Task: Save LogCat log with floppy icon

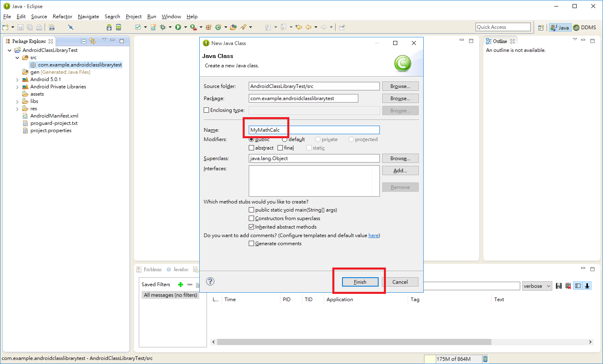Action: pyautogui.click(x=559, y=286)
